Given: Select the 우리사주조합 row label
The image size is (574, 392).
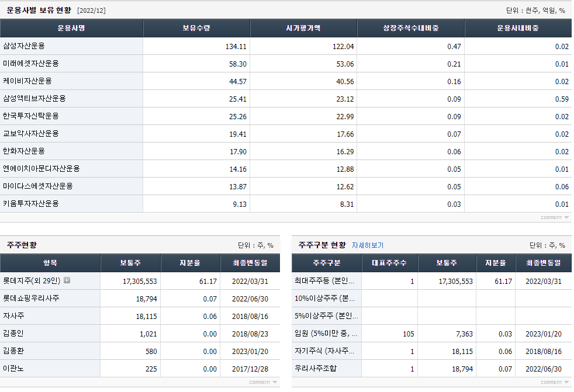Looking at the screenshot, I should [316, 369].
